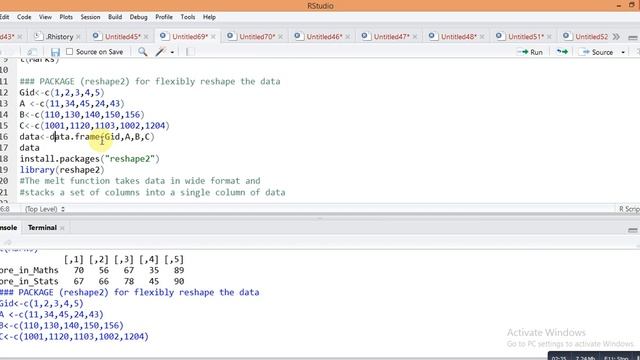Click the Run button

(x=530, y=52)
